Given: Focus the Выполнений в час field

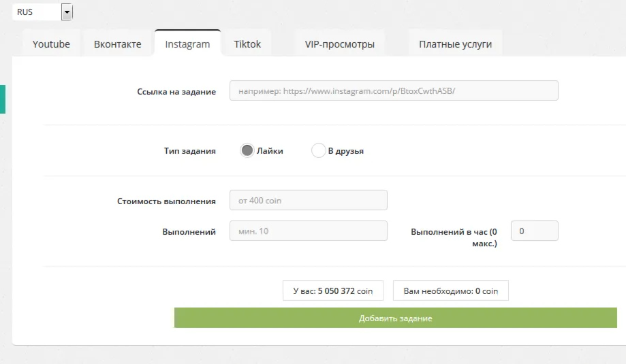Looking at the screenshot, I should [535, 231].
